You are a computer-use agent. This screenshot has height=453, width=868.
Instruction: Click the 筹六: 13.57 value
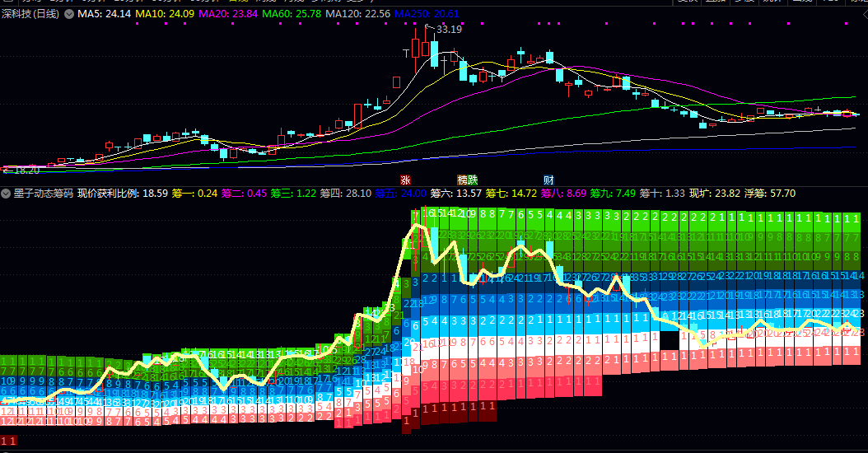455,194
